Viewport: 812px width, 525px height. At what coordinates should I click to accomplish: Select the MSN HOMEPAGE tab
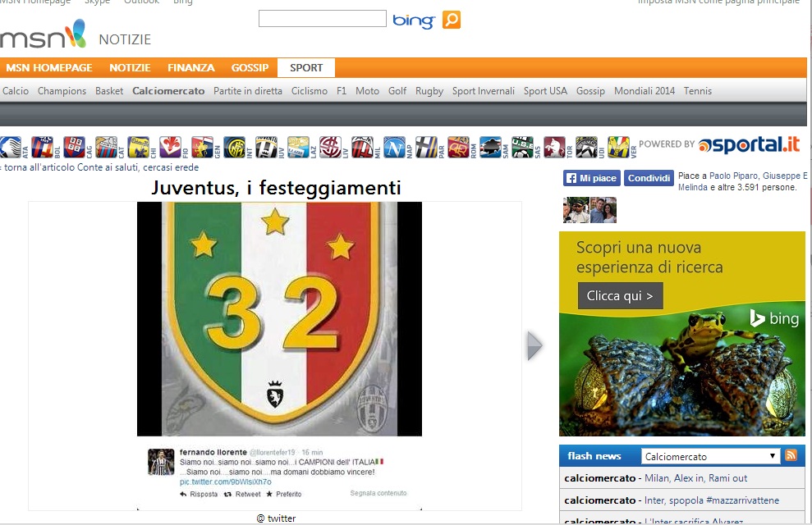[x=49, y=68]
